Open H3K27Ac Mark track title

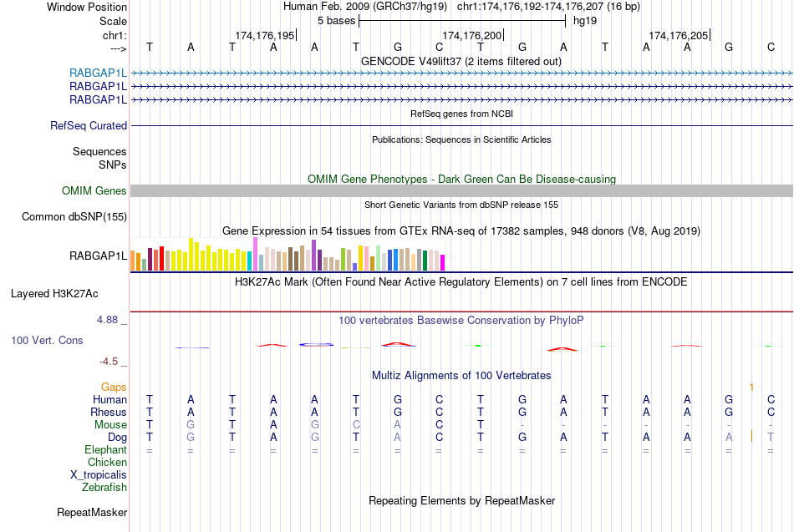point(461,282)
